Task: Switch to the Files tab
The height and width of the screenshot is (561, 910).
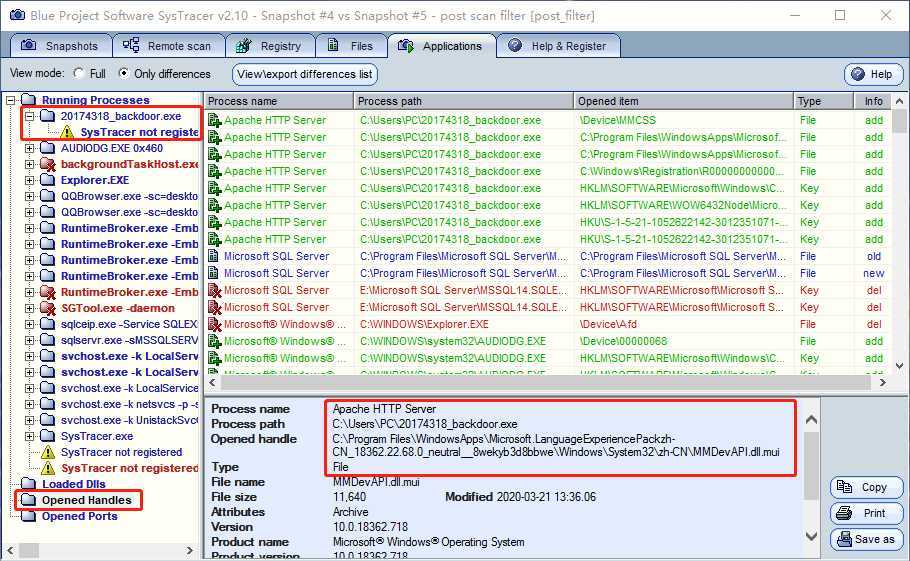Action: (x=351, y=46)
